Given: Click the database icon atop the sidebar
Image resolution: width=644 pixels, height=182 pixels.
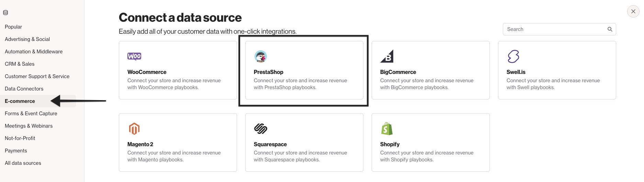Looking at the screenshot, I should point(5,13).
